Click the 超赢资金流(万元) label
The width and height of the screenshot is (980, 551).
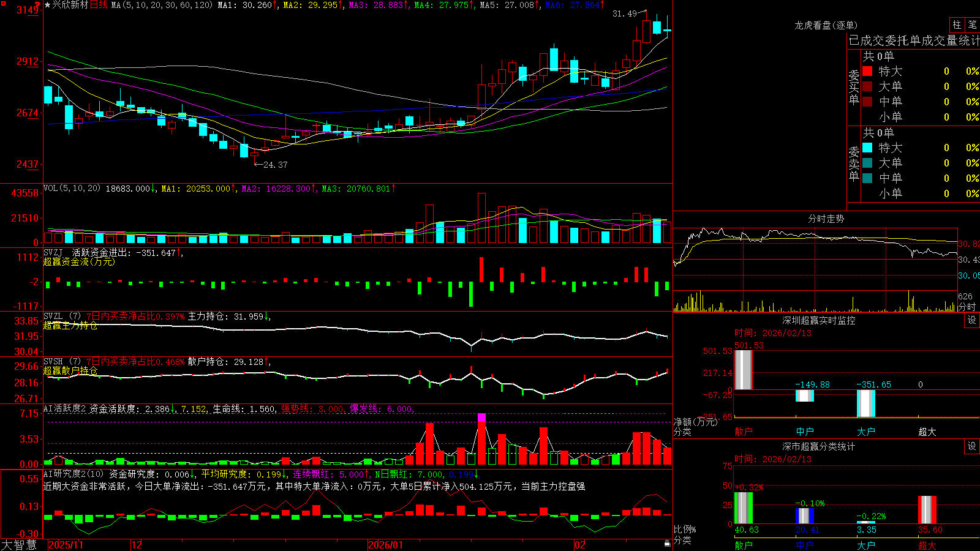point(79,261)
